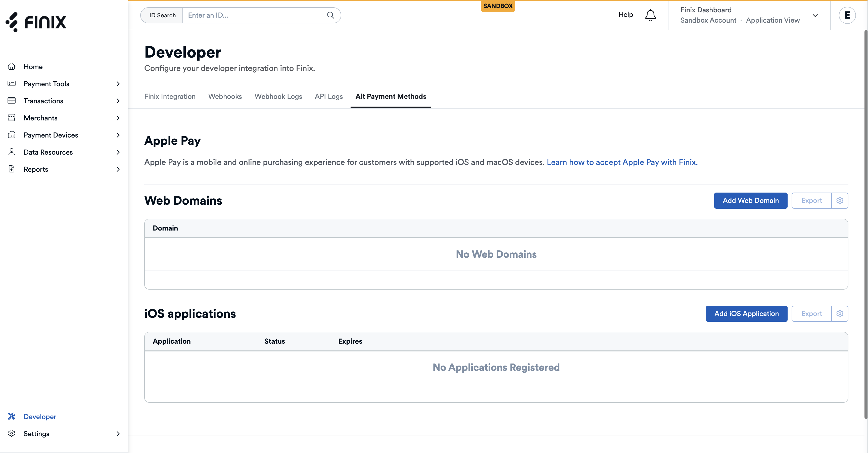Expand the Transactions menu chevron
The image size is (868, 453).
point(118,101)
